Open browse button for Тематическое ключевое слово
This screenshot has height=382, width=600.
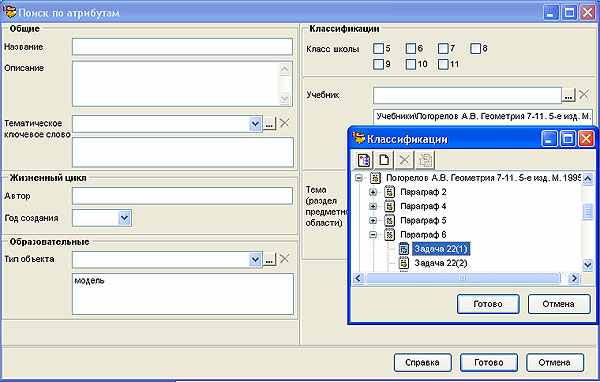(x=269, y=124)
